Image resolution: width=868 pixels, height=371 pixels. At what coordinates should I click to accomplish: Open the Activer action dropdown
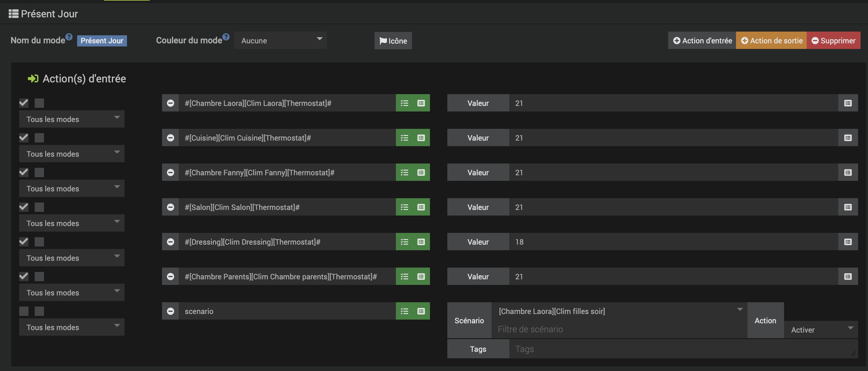click(x=821, y=330)
